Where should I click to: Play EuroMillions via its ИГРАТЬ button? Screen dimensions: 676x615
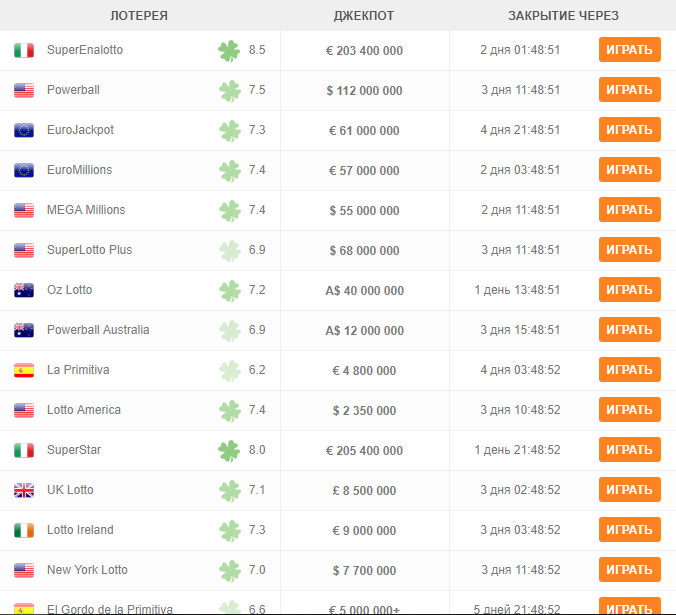click(629, 170)
